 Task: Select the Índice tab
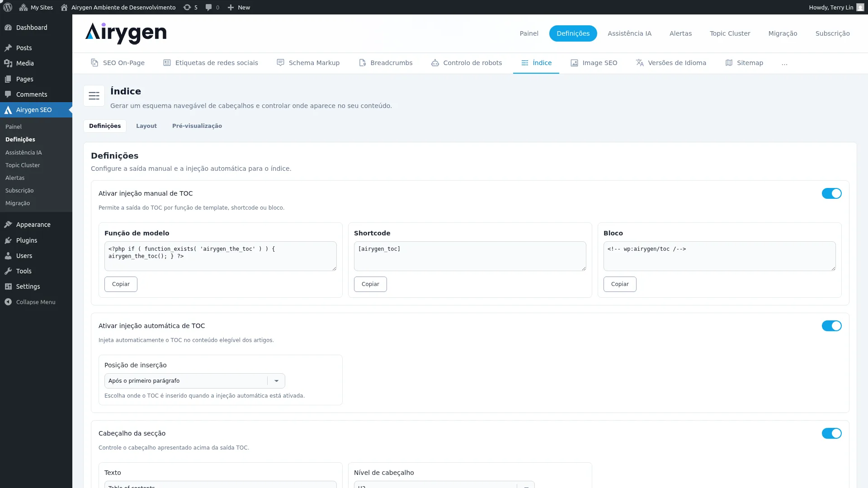click(x=536, y=63)
